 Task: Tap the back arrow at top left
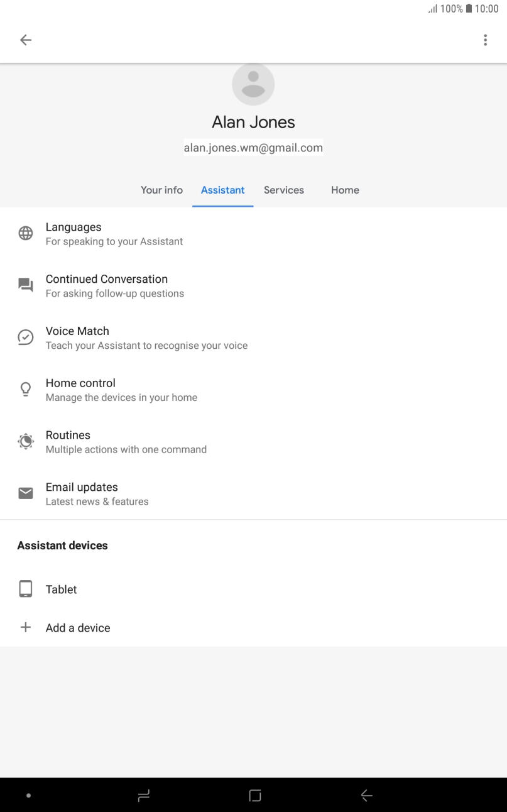coord(25,40)
